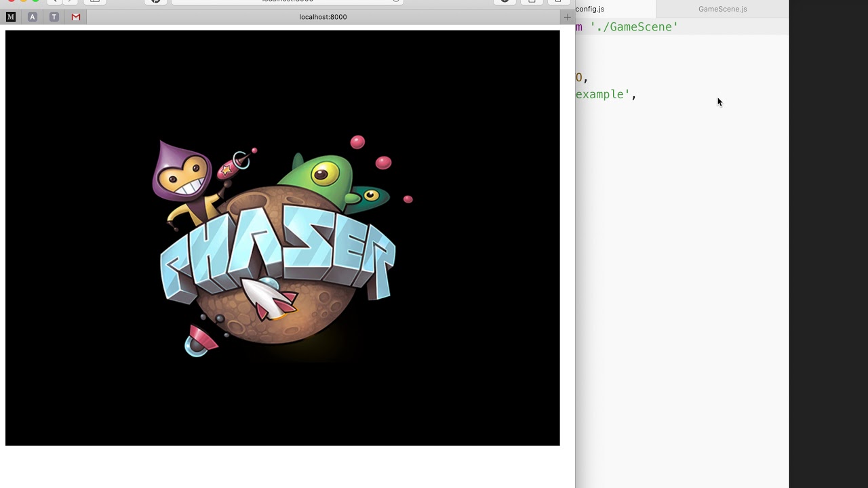Select the localhost:8000 browser tab
Screen dimensions: 868x488
[323, 17]
